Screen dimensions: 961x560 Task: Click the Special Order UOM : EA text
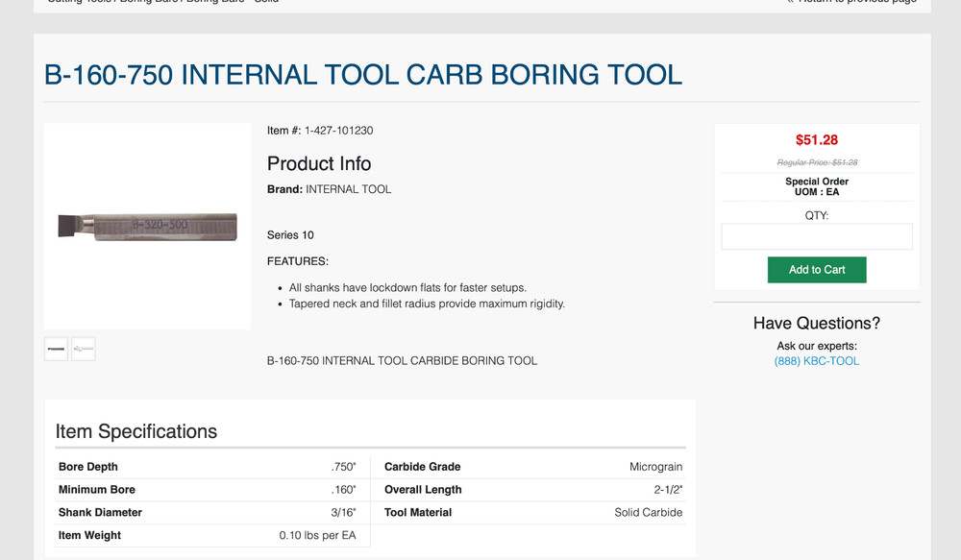(816, 186)
